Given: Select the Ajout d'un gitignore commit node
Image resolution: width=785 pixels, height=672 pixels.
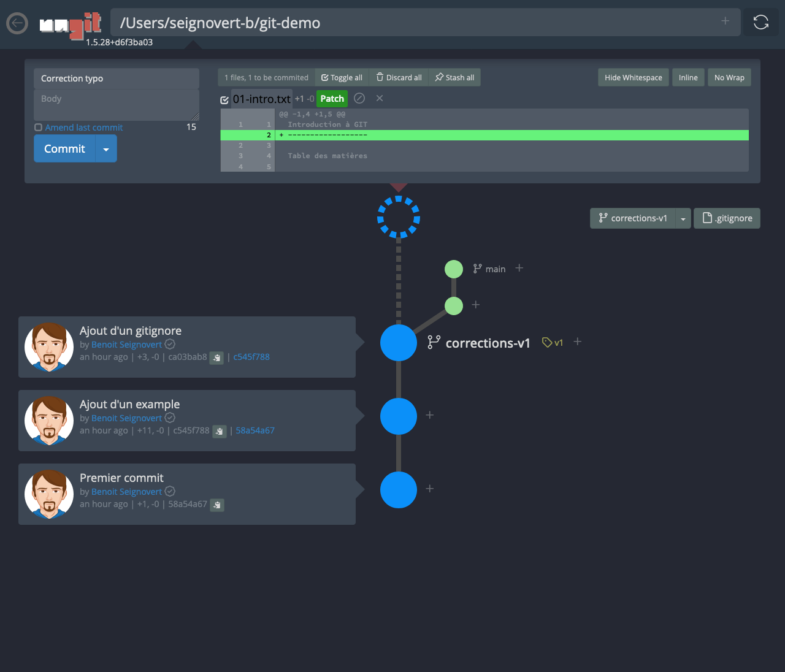Looking at the screenshot, I should pos(399,343).
